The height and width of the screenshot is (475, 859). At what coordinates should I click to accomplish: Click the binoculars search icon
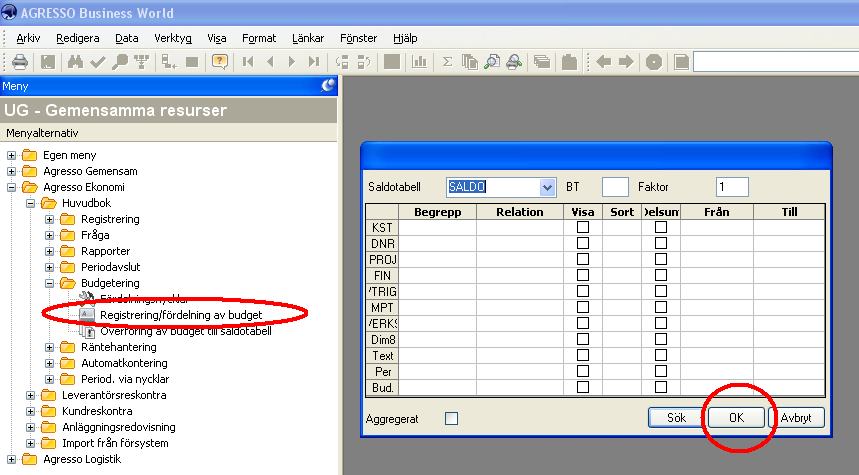click(x=75, y=62)
